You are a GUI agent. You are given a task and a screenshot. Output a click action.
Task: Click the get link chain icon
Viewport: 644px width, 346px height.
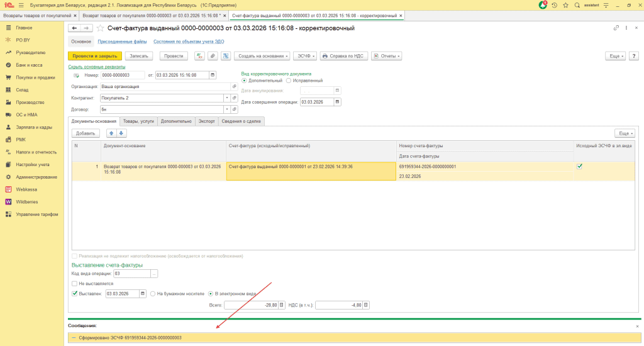[616, 28]
